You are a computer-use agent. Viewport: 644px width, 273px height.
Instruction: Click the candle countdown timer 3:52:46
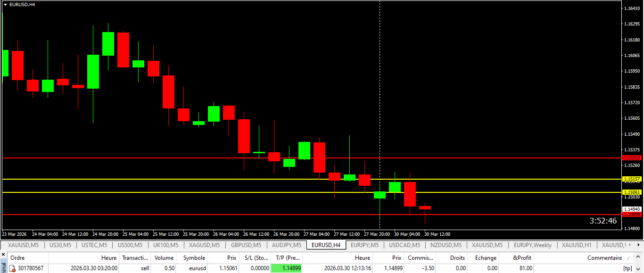(x=603, y=221)
